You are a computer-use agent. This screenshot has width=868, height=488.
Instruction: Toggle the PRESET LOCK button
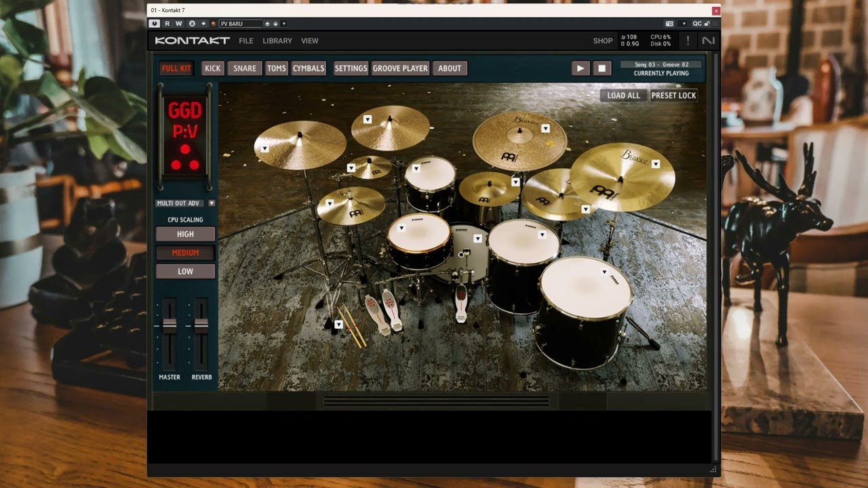pos(673,96)
